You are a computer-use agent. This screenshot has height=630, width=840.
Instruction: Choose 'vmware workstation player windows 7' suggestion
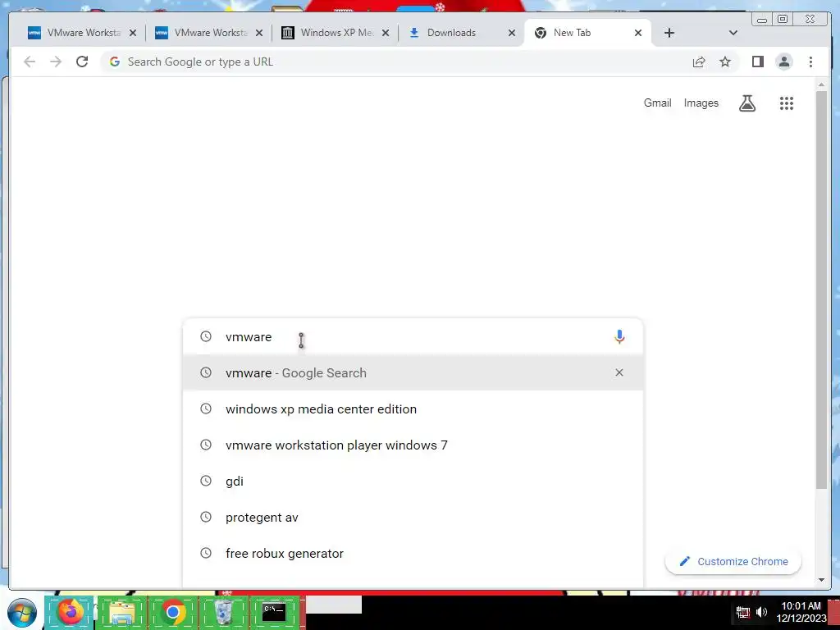point(413,445)
